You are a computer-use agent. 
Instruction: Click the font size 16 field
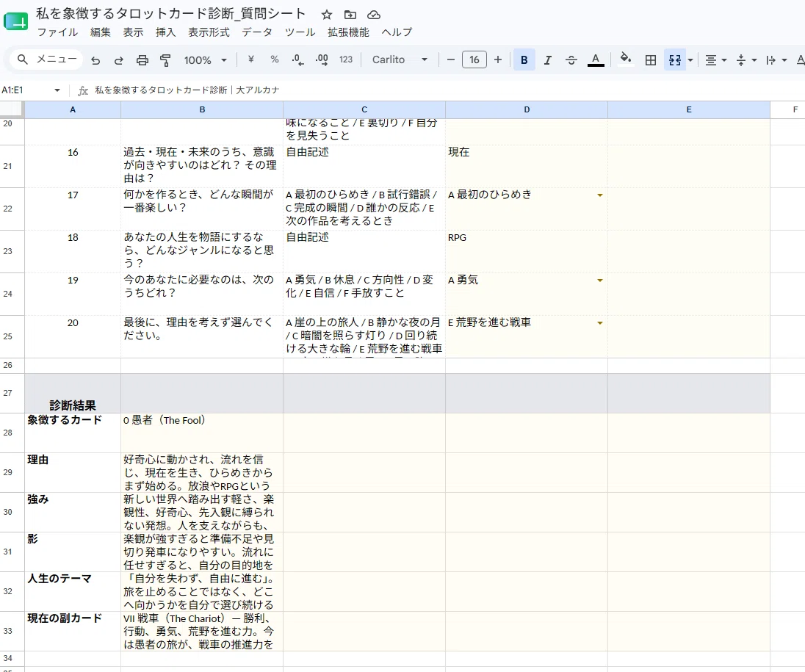tap(474, 59)
